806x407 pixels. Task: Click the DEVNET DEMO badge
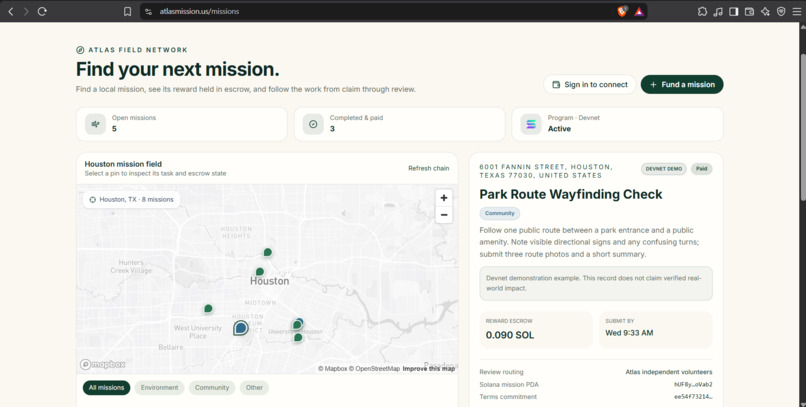tap(664, 169)
